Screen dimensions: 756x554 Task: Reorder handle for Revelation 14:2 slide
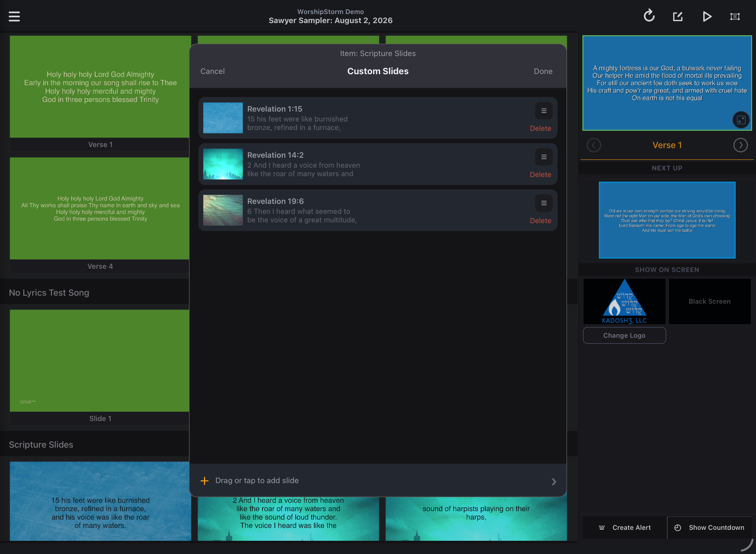tap(544, 157)
